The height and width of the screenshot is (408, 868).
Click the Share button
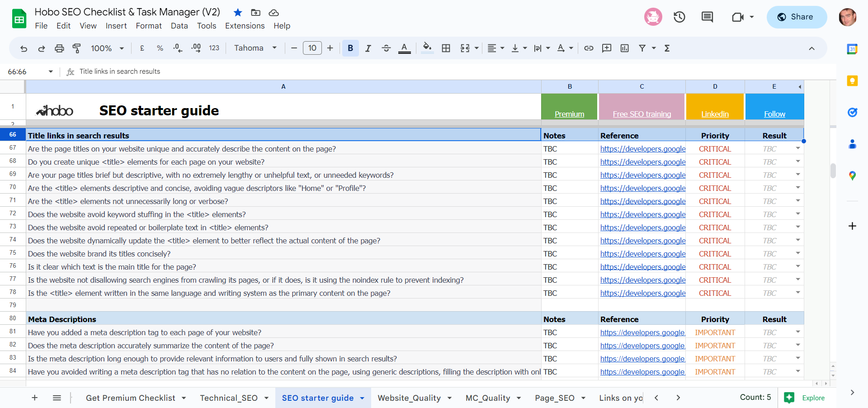(x=797, y=17)
